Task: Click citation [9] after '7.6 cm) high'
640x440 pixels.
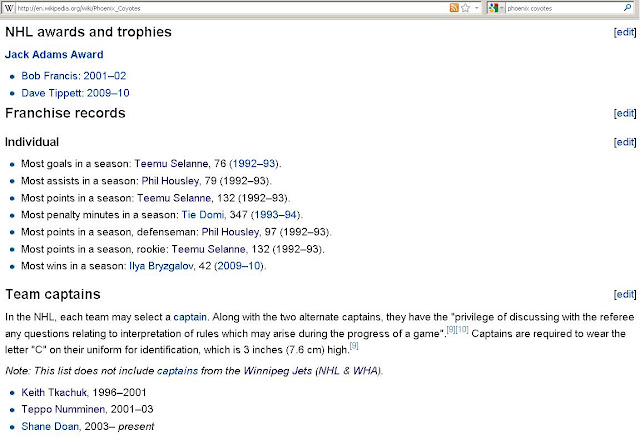Action: (x=354, y=346)
